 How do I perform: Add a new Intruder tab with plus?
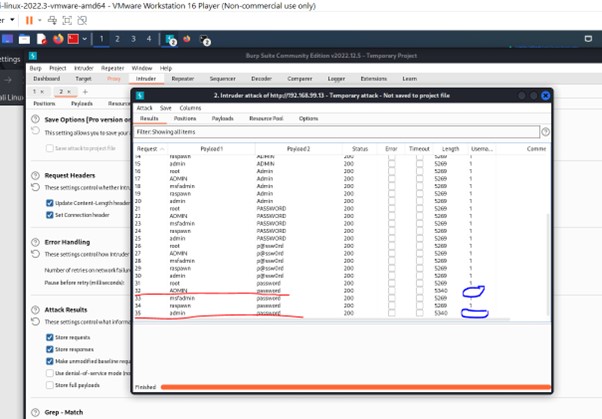[x=85, y=92]
